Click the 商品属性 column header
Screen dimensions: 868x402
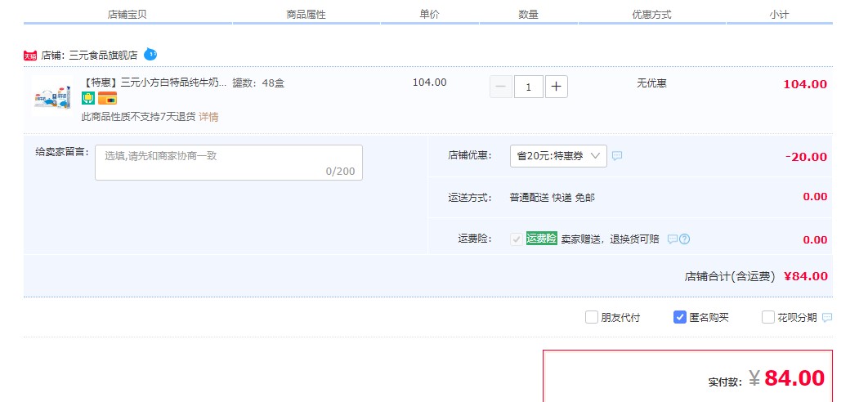(306, 15)
